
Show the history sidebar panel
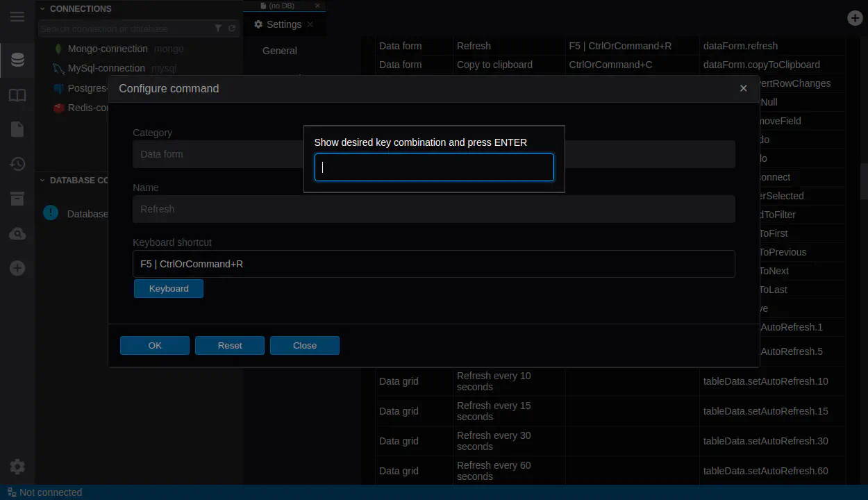click(17, 164)
